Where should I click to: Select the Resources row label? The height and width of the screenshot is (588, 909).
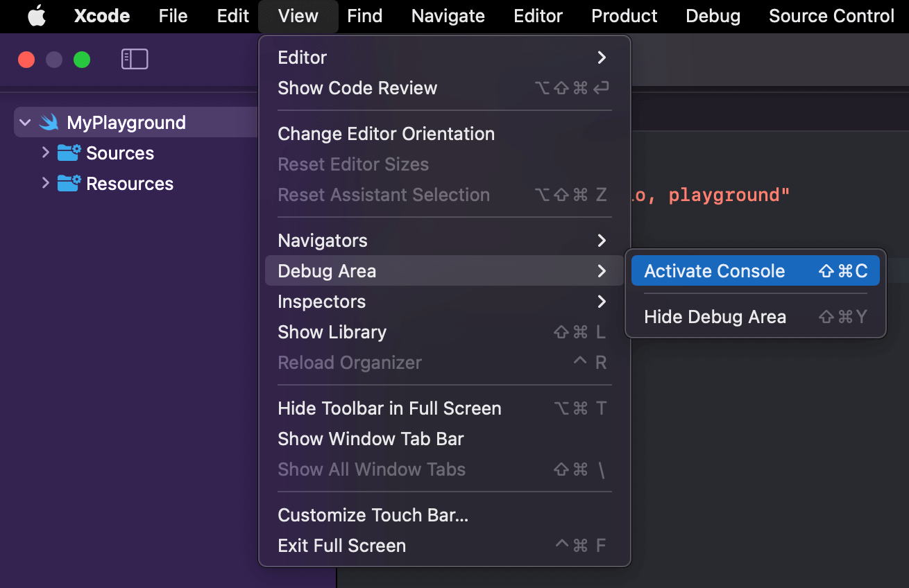coord(130,184)
